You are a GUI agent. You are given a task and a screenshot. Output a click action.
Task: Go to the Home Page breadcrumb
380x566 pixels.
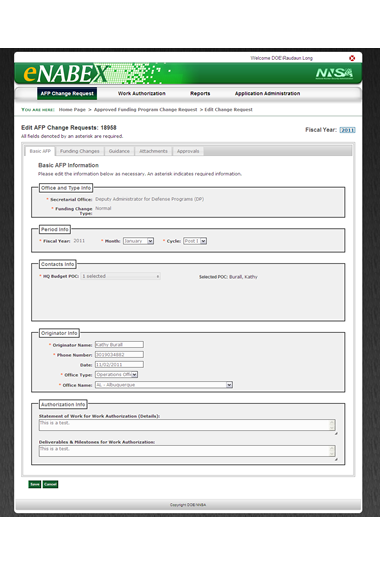click(72, 110)
